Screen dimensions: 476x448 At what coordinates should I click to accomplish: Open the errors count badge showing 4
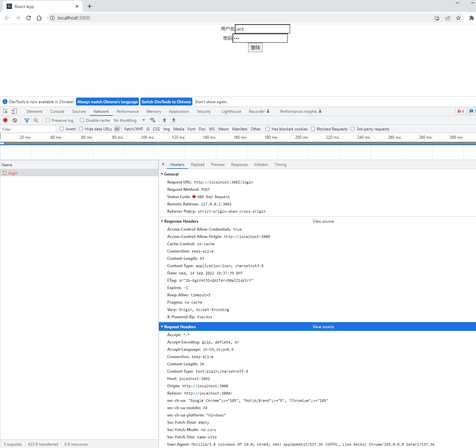coord(461,112)
